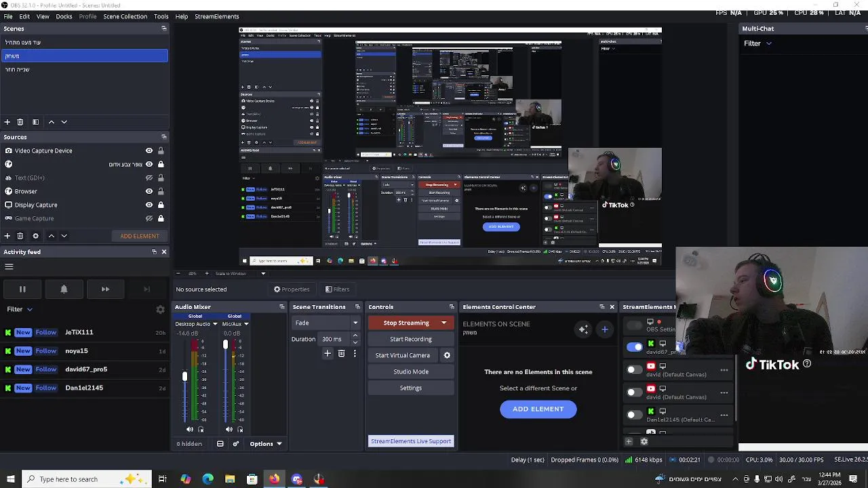Enter Studio Mode
The image size is (868, 488).
pos(411,371)
